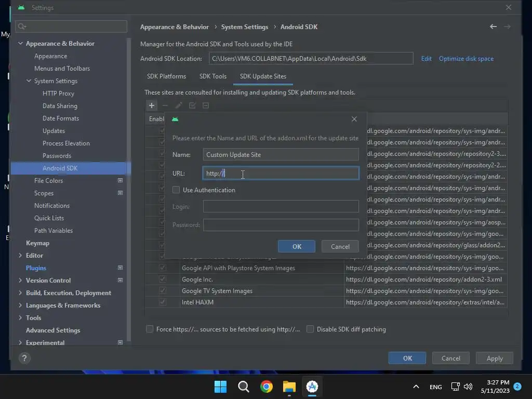Image resolution: width=532 pixels, height=399 pixels.
Task: Click the project-level icon next to Experimental
Action: [x=120, y=342]
